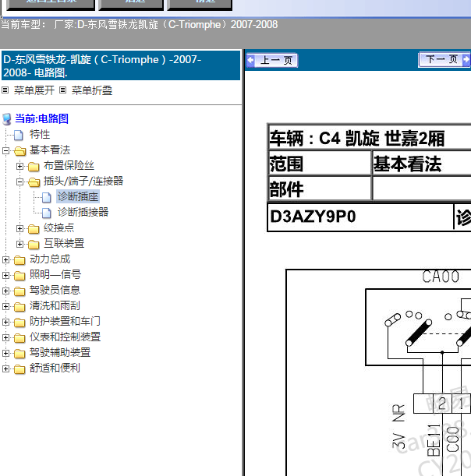Click the D3AZY9P0 diagram code cell
The image size is (471, 476).
pyautogui.click(x=360, y=217)
